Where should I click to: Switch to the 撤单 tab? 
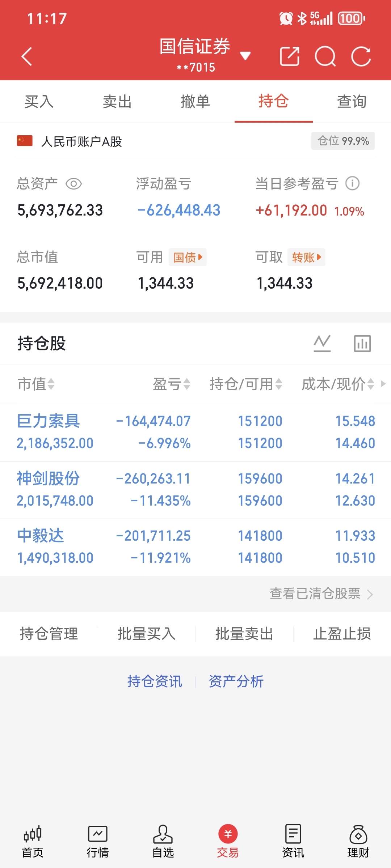click(x=195, y=102)
